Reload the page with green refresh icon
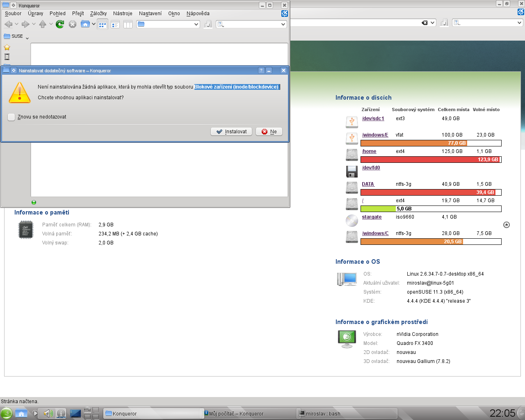 60,24
